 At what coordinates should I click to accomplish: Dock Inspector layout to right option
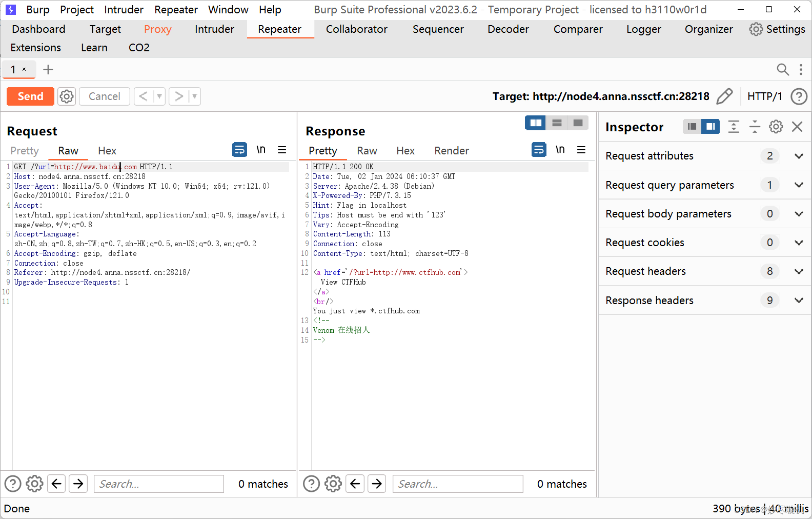tap(710, 127)
